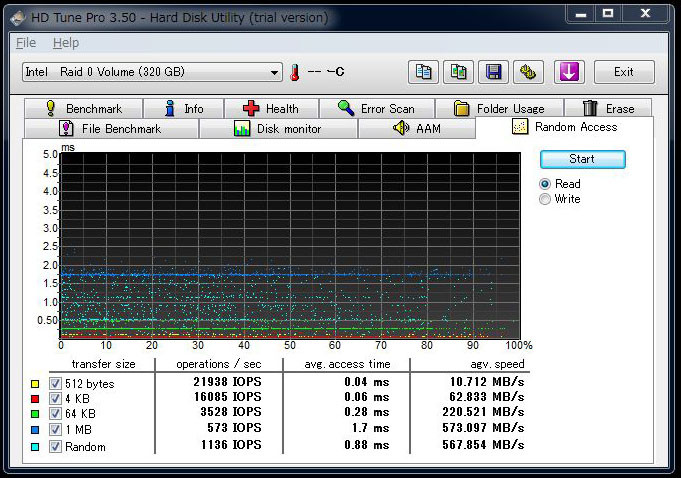Switch to the Info tab

(184, 108)
